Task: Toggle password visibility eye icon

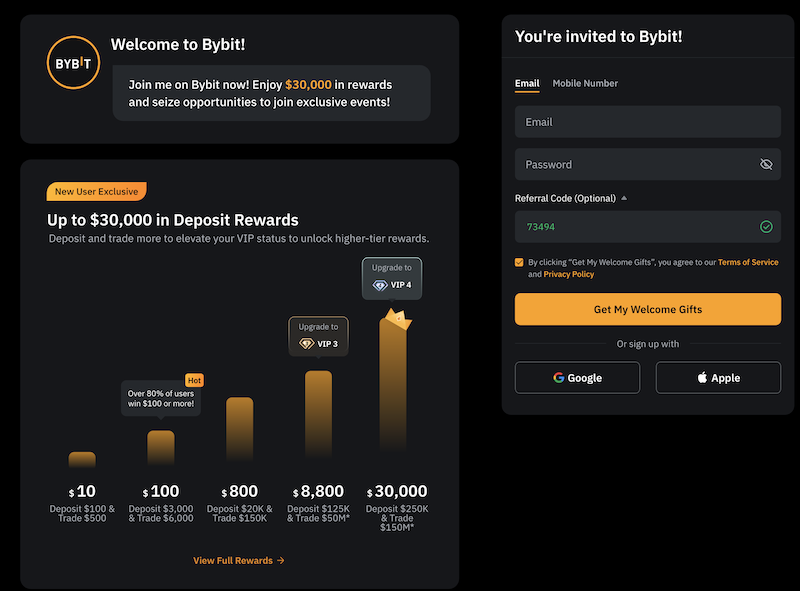Action: point(766,164)
